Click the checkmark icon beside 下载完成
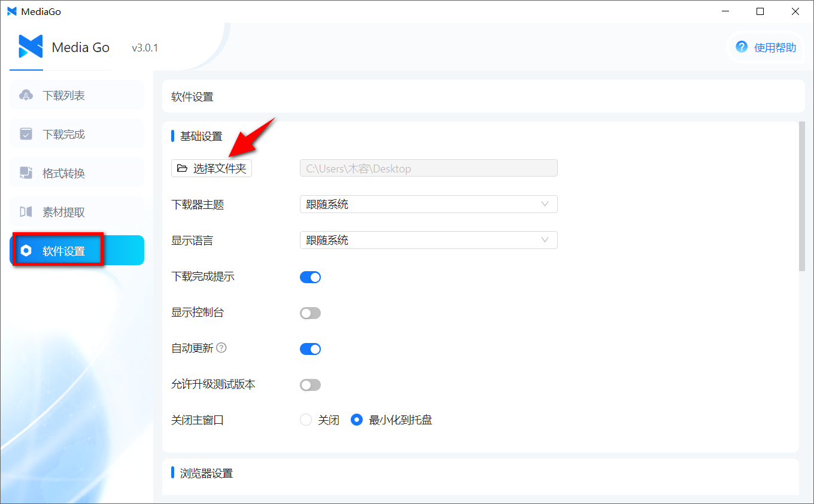Image resolution: width=814 pixels, height=504 pixels. click(x=26, y=134)
